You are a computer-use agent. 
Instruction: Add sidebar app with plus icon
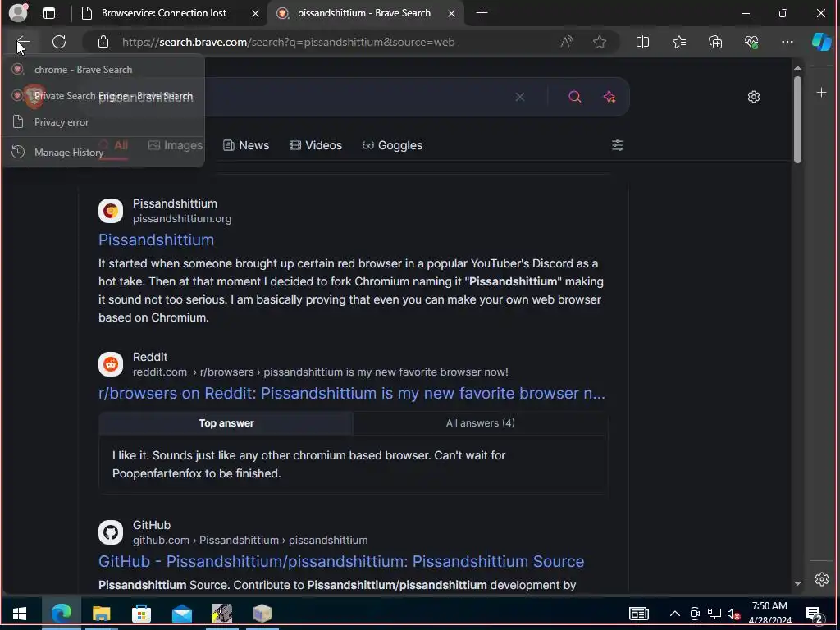click(821, 93)
